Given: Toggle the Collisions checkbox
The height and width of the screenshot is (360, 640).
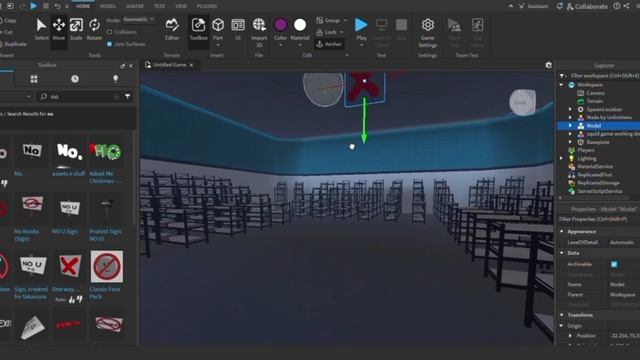Looking at the screenshot, I should pos(109,32).
